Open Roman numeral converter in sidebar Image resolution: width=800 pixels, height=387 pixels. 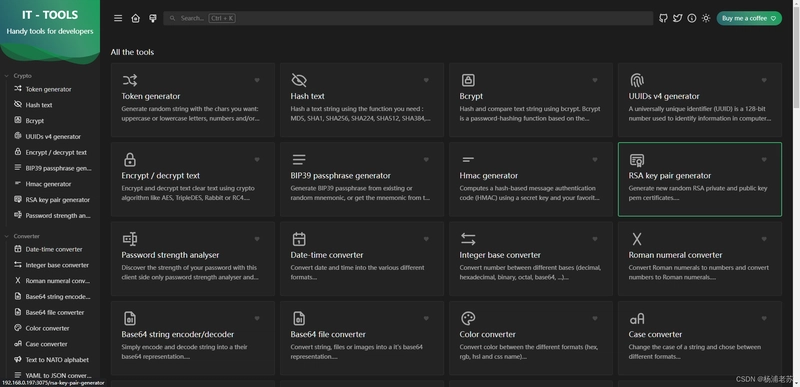(57, 281)
